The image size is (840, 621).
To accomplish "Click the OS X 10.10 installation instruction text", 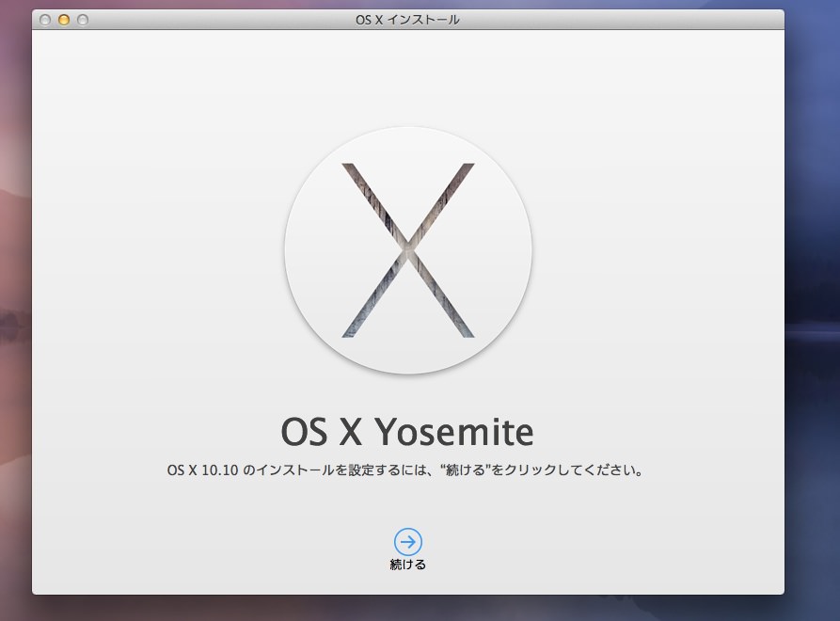I will (x=405, y=470).
